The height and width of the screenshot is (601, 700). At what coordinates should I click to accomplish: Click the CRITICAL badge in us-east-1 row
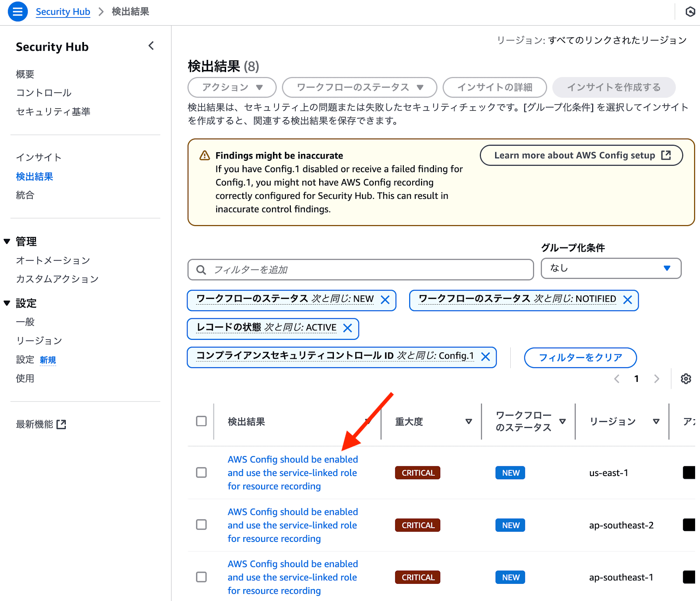[418, 473]
